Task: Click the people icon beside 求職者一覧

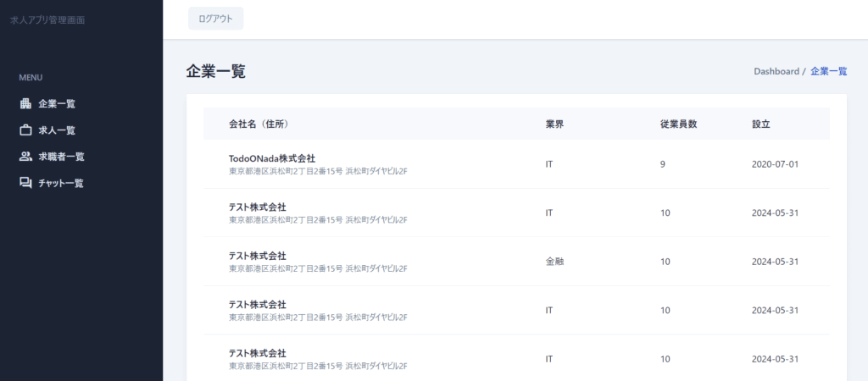Action: click(25, 157)
